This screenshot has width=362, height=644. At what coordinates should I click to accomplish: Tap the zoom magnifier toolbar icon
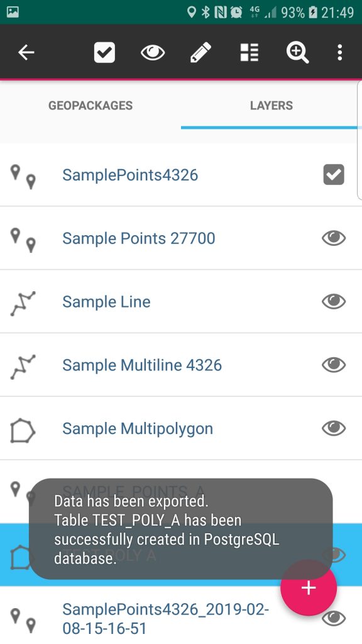tap(298, 52)
